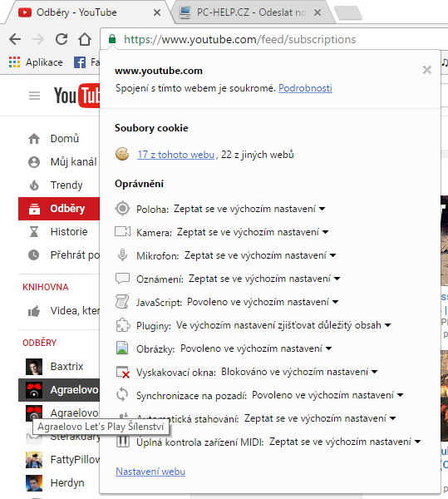This screenshot has height=499, width=448.
Task: Go to Domů in YouTube sidebar
Action: pos(59,139)
